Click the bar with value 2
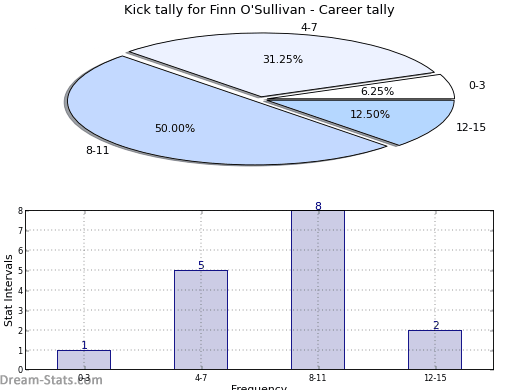Image resolution: width=520 pixels, height=390 pixels. (x=435, y=350)
